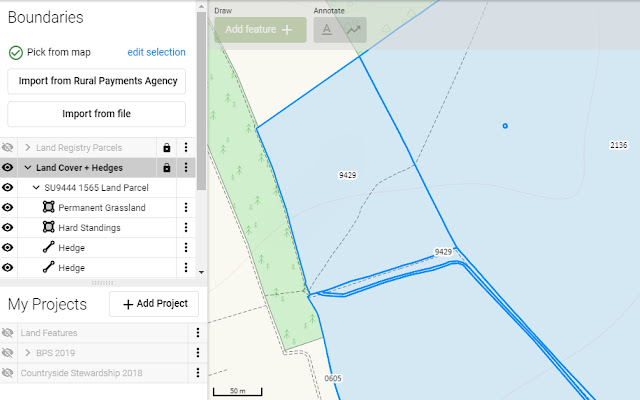Hide the second Hedge feature
This screenshot has width=640, height=400.
[x=8, y=267]
